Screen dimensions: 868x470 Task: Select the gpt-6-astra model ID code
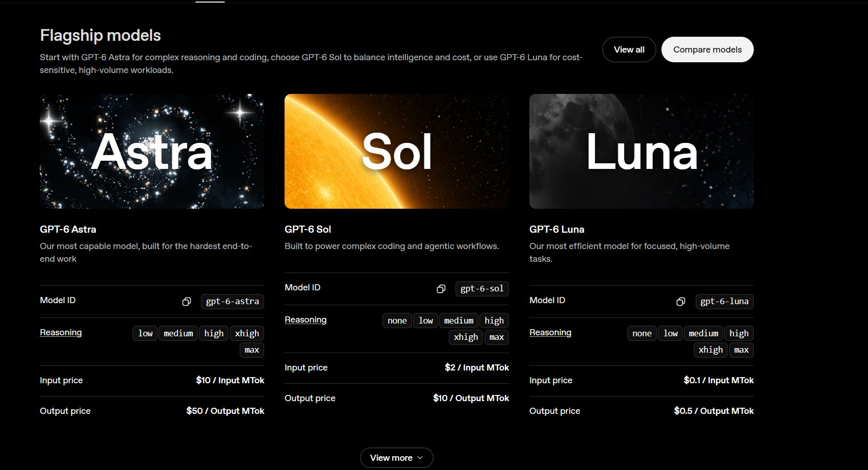(233, 302)
